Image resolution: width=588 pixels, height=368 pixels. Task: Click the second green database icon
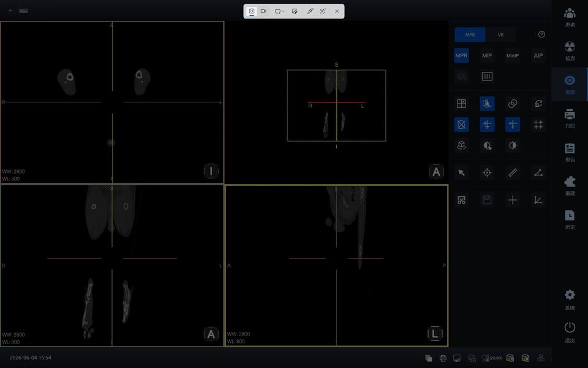coord(526,358)
